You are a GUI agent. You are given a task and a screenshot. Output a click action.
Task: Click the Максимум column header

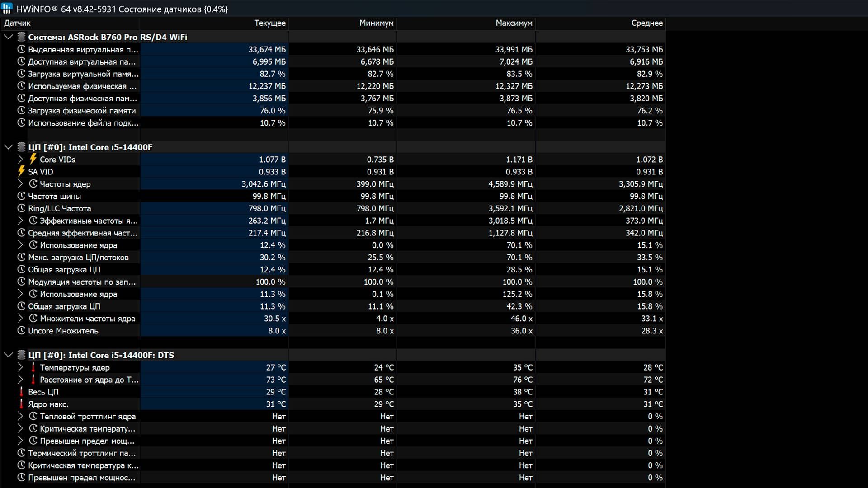click(x=514, y=23)
